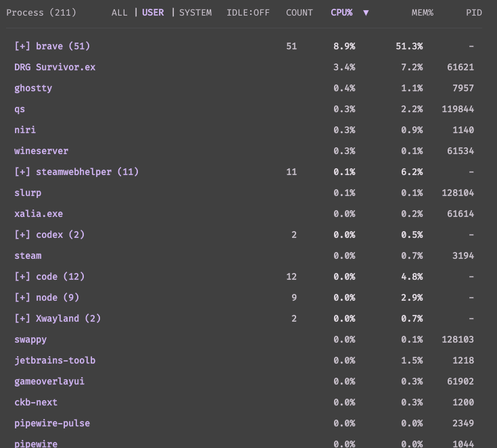Click PID 61614 of xalia.exe
The height and width of the screenshot is (448, 497).
pyautogui.click(x=460, y=214)
